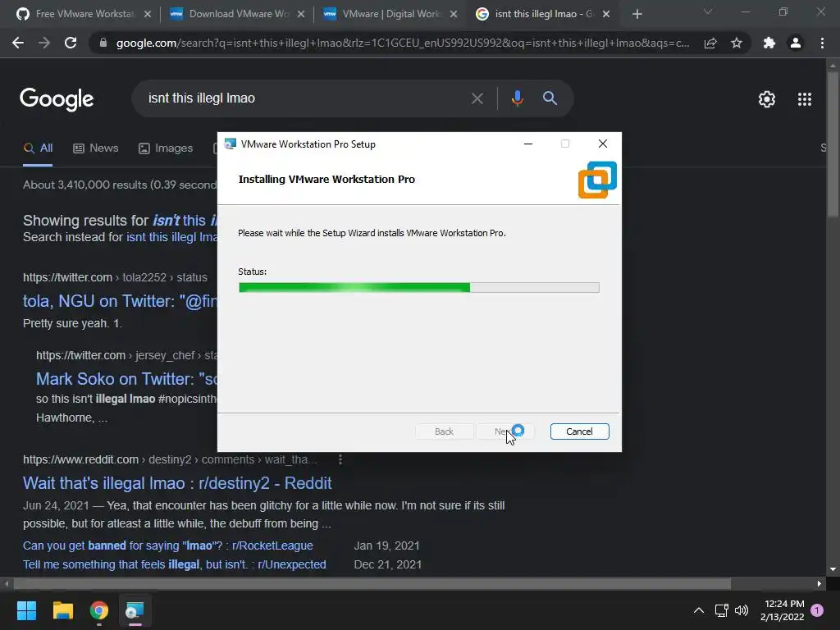Image resolution: width=840 pixels, height=630 pixels.
Task: Open the volume tray icon
Action: [742, 610]
